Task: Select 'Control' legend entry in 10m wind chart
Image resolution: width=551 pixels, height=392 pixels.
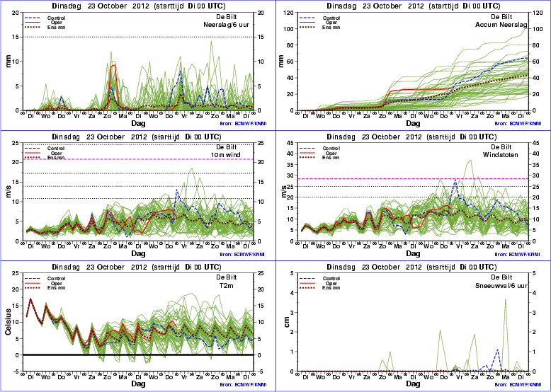Action: (x=45, y=149)
